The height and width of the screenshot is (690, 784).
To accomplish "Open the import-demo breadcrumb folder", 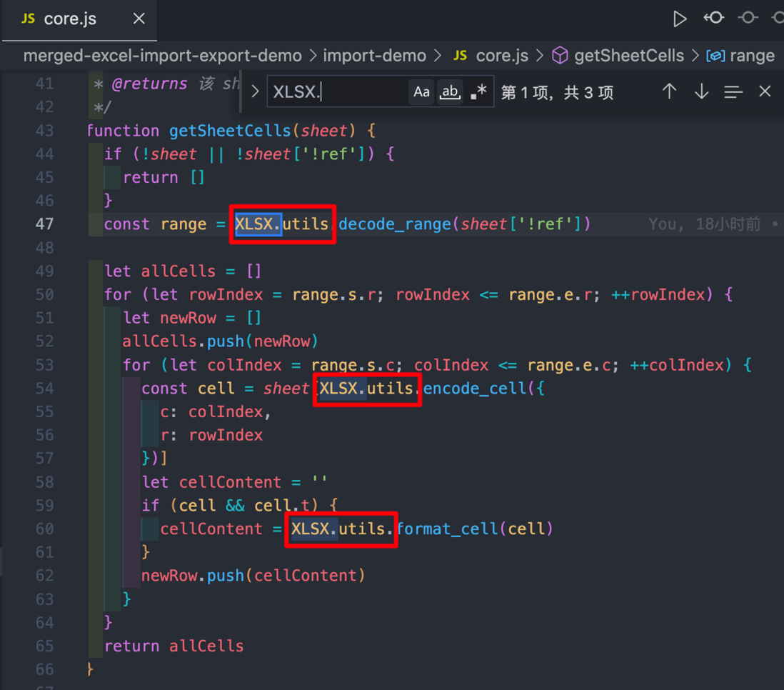I will click(x=374, y=56).
